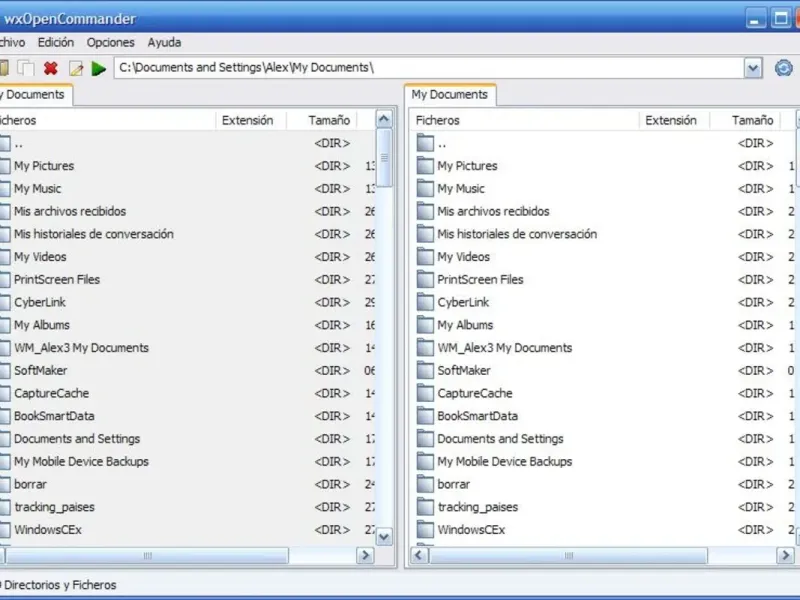Screen dimensions: 800x600
Task: Select 'My Mobile Device Backups' name, left panel
Action: [x=81, y=462]
